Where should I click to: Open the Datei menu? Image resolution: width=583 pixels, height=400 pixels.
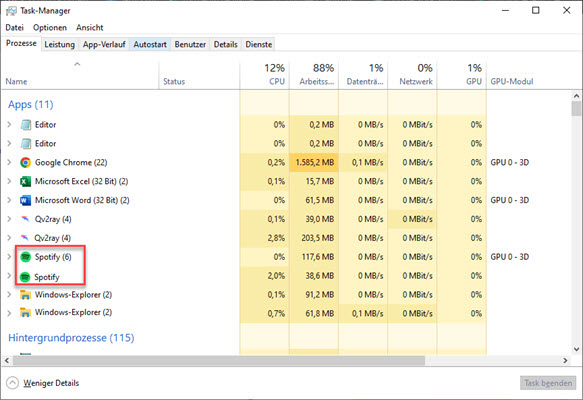tap(15, 28)
